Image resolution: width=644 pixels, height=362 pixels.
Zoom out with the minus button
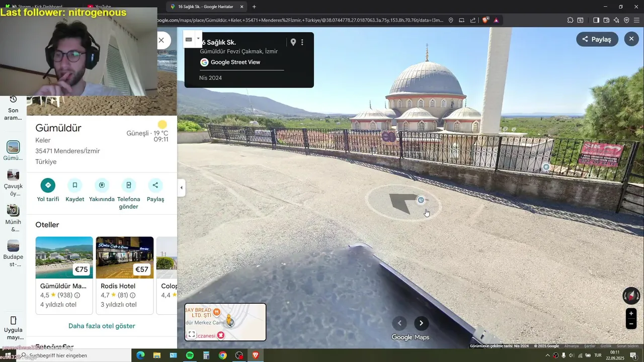(x=631, y=324)
